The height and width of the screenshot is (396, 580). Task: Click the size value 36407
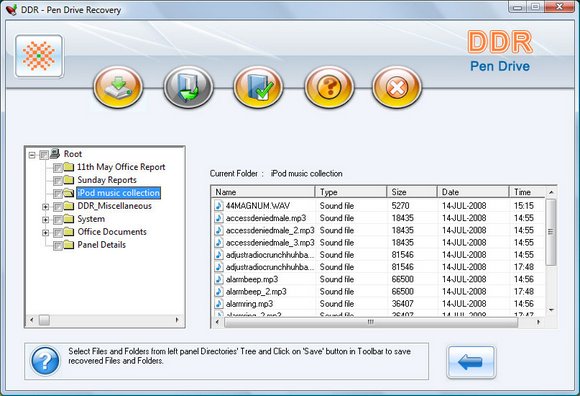tap(402, 304)
